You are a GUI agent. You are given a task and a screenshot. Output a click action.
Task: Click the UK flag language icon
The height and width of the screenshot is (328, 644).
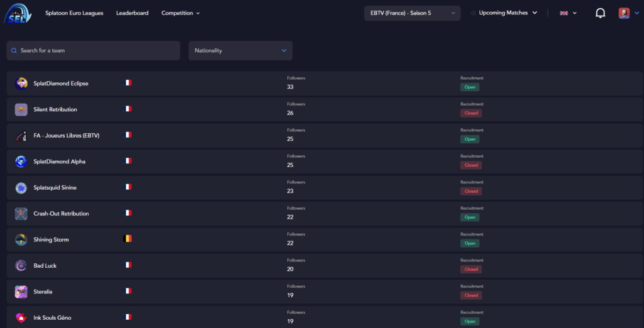(564, 13)
